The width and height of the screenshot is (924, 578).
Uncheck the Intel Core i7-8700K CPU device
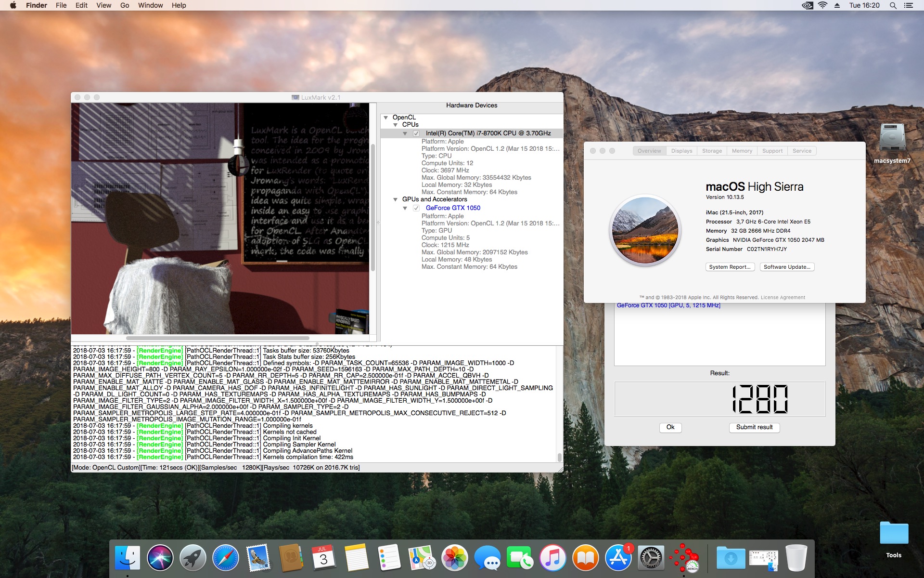[416, 133]
